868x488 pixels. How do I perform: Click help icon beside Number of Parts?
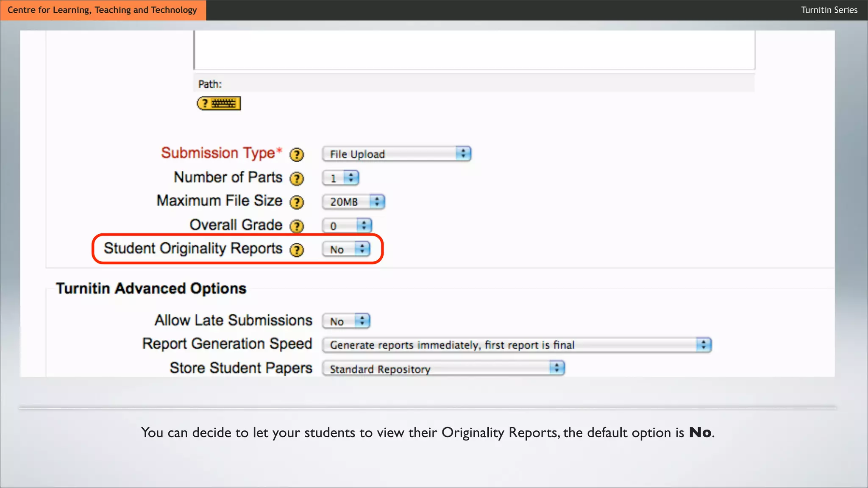tap(297, 179)
